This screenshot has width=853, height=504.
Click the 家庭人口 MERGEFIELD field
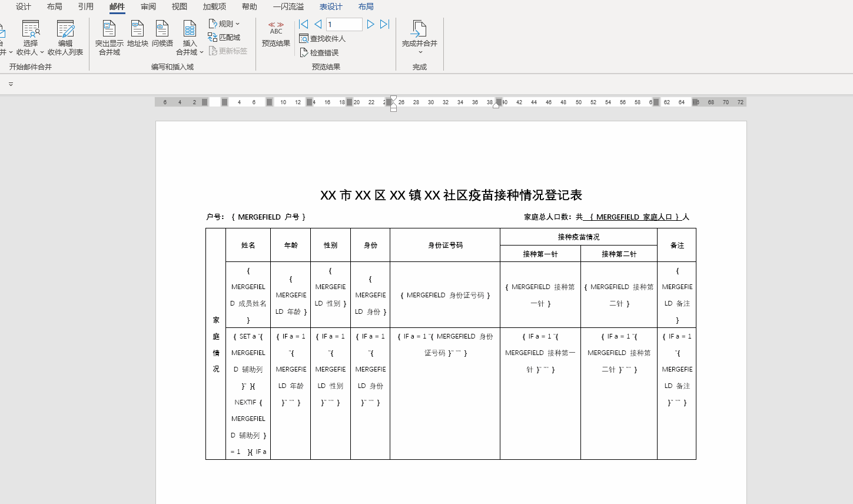point(634,217)
